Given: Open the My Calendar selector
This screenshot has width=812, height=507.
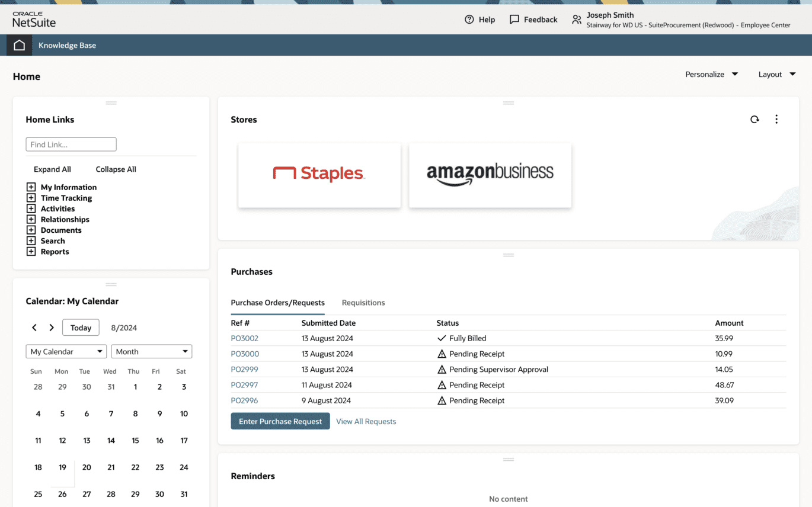Looking at the screenshot, I should pos(66,351).
